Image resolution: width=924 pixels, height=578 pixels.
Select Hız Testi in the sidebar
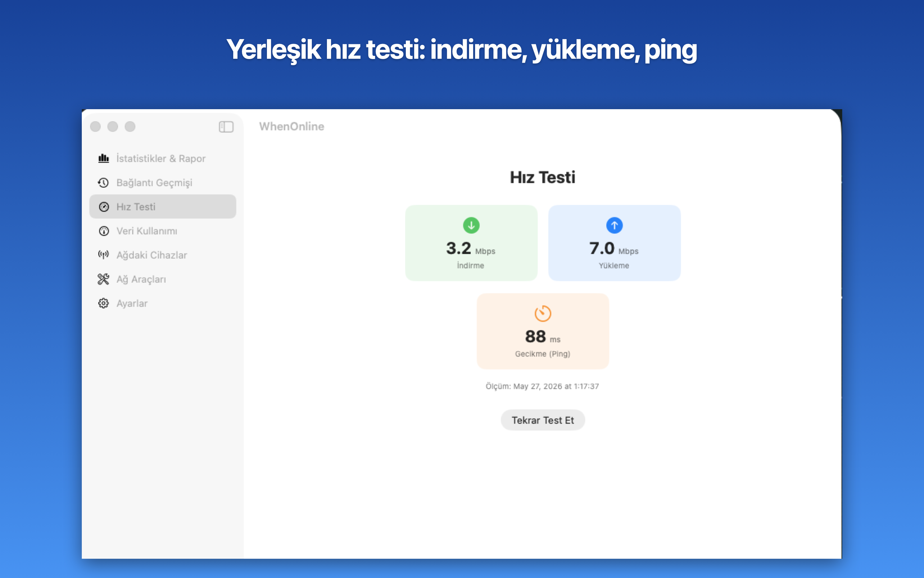(x=163, y=207)
